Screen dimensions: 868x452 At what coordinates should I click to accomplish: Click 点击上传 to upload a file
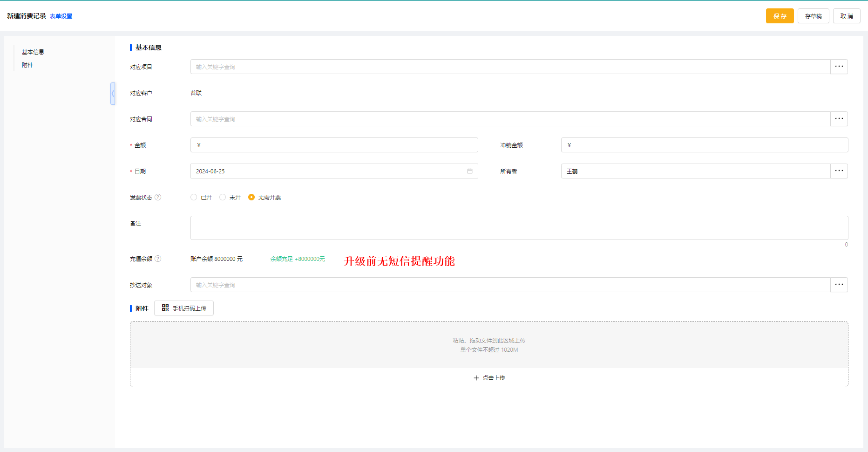(489, 378)
